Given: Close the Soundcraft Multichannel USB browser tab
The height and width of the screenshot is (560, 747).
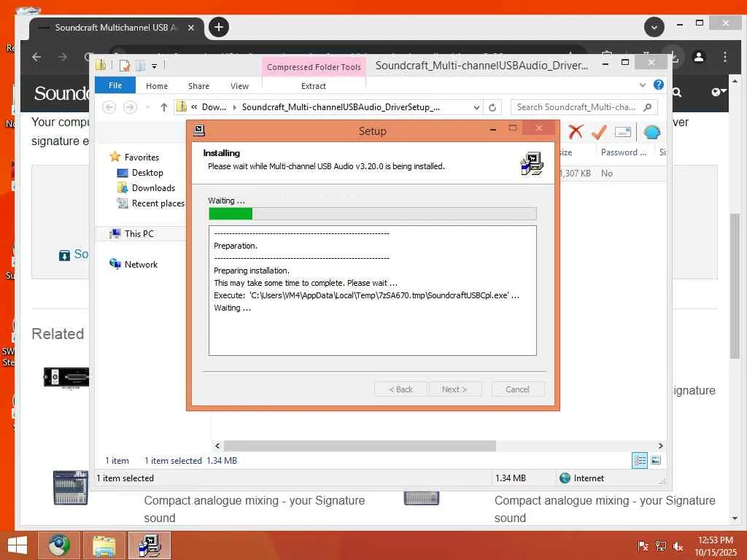Looking at the screenshot, I should point(191,28).
